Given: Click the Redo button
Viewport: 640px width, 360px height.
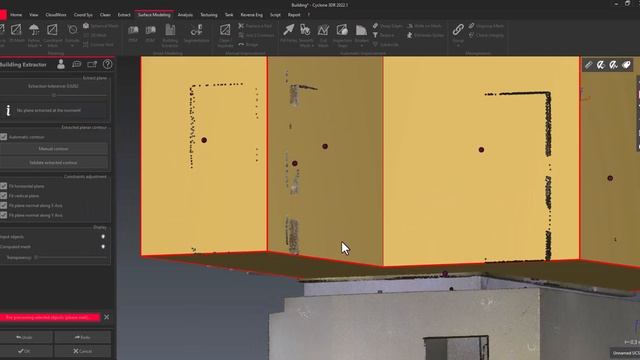Looking at the screenshot, I should click(83, 338).
